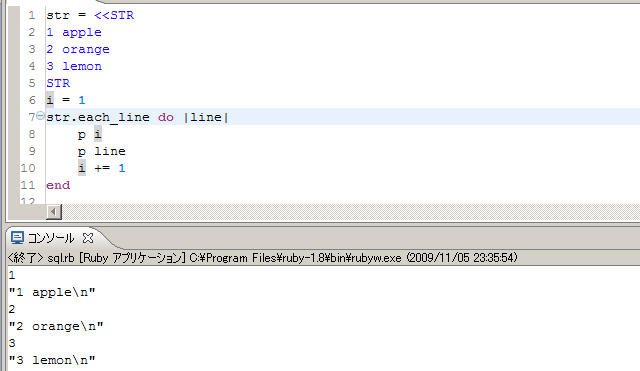Close the コンソール console tab

(88, 238)
